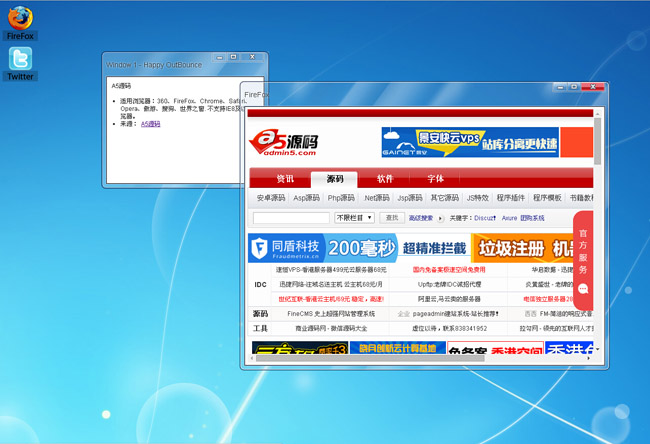The width and height of the screenshot is (650, 444).
Task: Click the Azure keyword link
Action: click(x=509, y=218)
